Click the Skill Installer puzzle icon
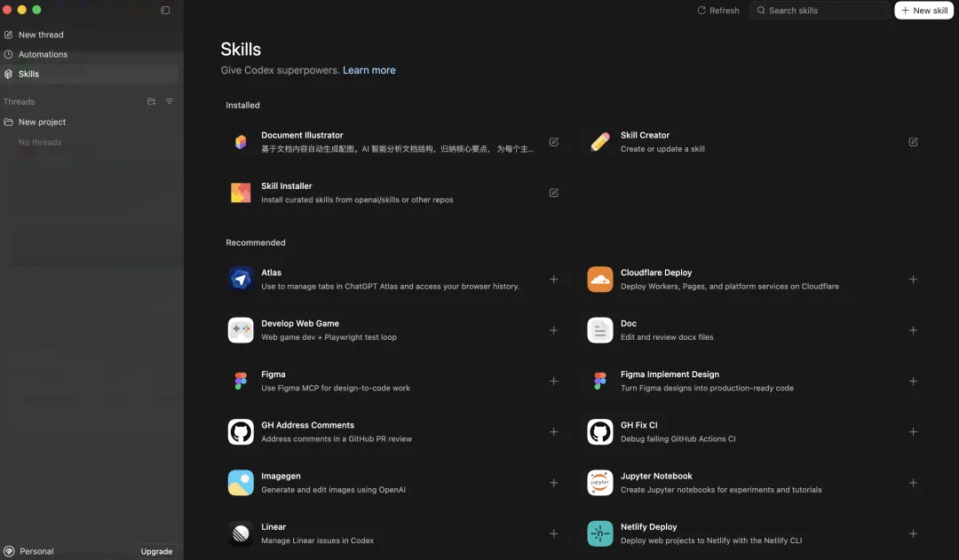Viewport: 959px width, 560px height. coord(241,193)
